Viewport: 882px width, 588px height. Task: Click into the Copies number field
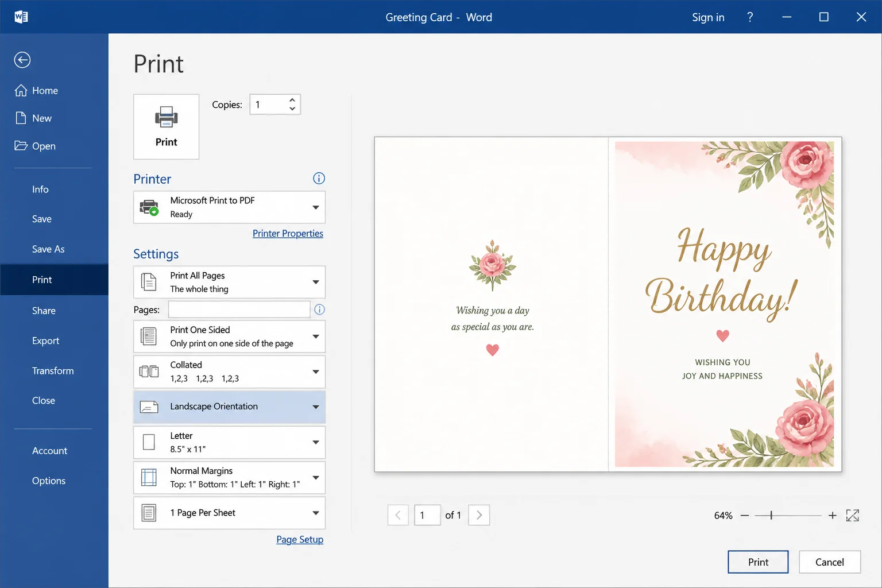point(269,105)
